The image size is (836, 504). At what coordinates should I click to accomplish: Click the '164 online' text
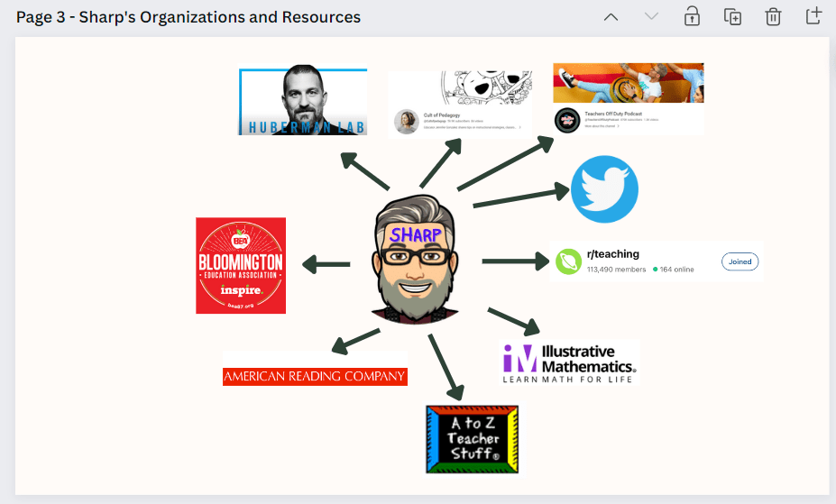(676, 270)
